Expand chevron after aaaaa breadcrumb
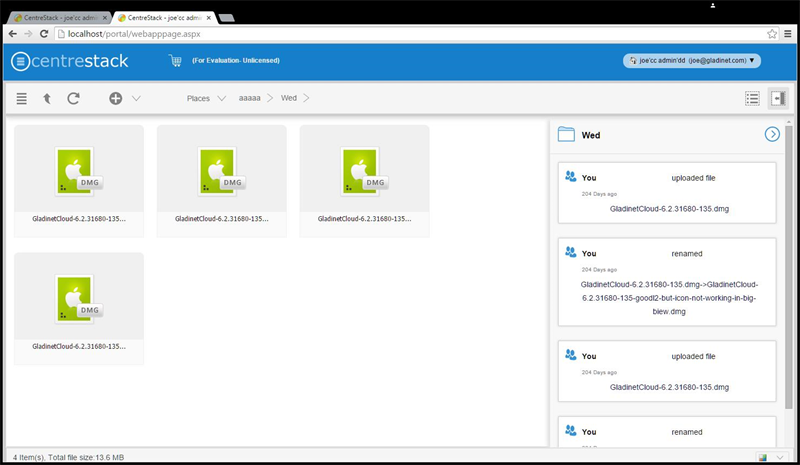The height and width of the screenshot is (465, 800). coord(270,98)
